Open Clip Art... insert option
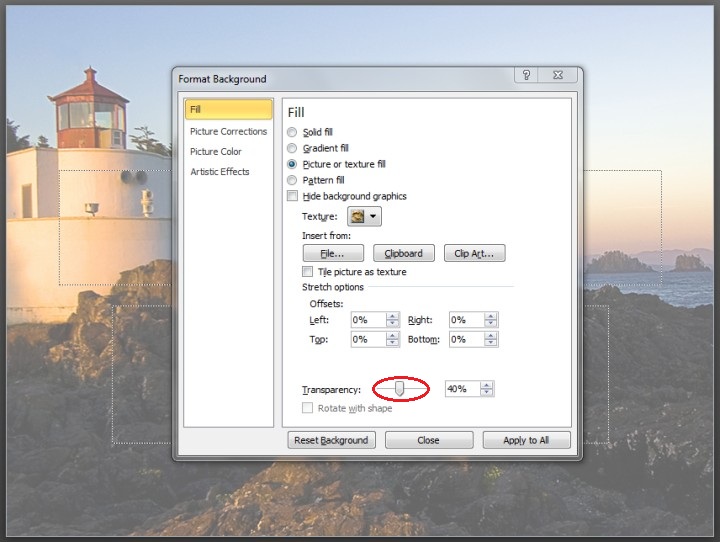Image resolution: width=720 pixels, height=542 pixels. [474, 254]
